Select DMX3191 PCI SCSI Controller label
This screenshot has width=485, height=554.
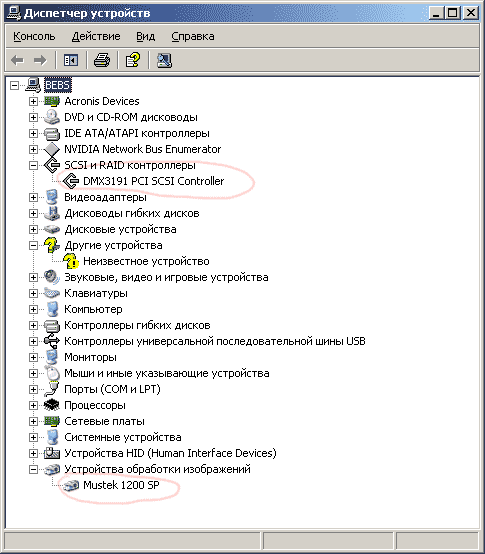click(x=154, y=181)
